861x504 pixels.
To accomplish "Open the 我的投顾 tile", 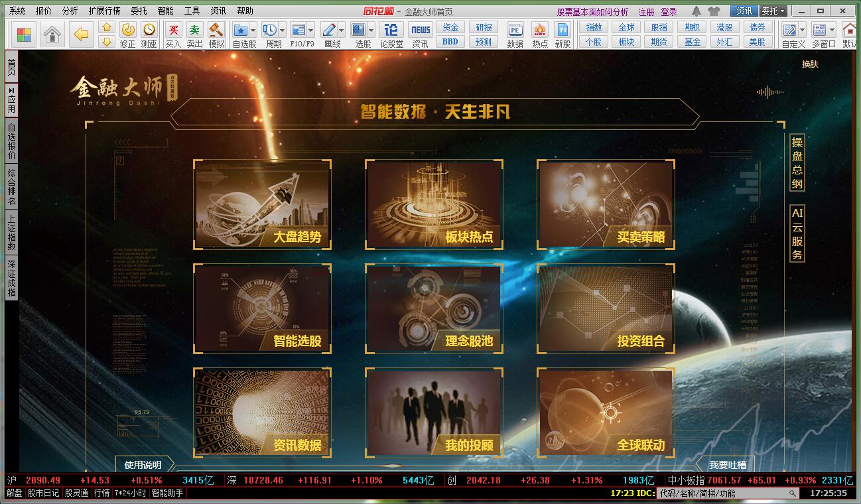I will click(434, 412).
